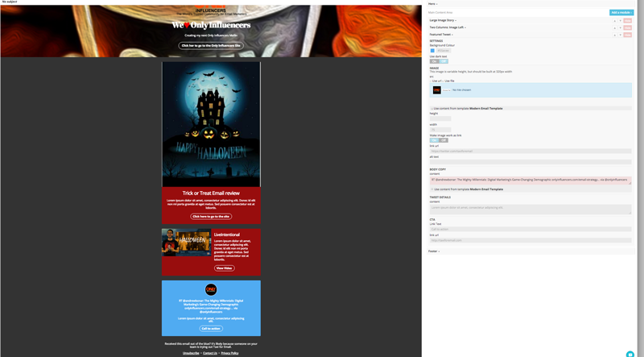644x357 pixels.
Task: Click the image thumbnail in src file area
Action: (436, 90)
